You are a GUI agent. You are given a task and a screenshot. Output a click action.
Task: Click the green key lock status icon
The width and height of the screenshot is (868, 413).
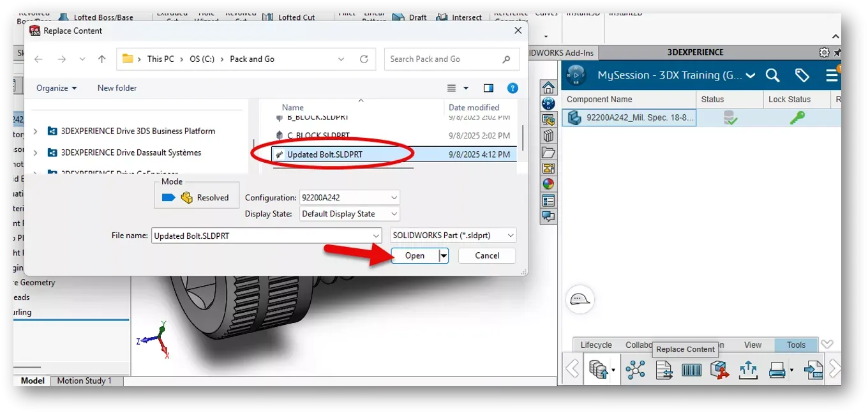coord(797,117)
